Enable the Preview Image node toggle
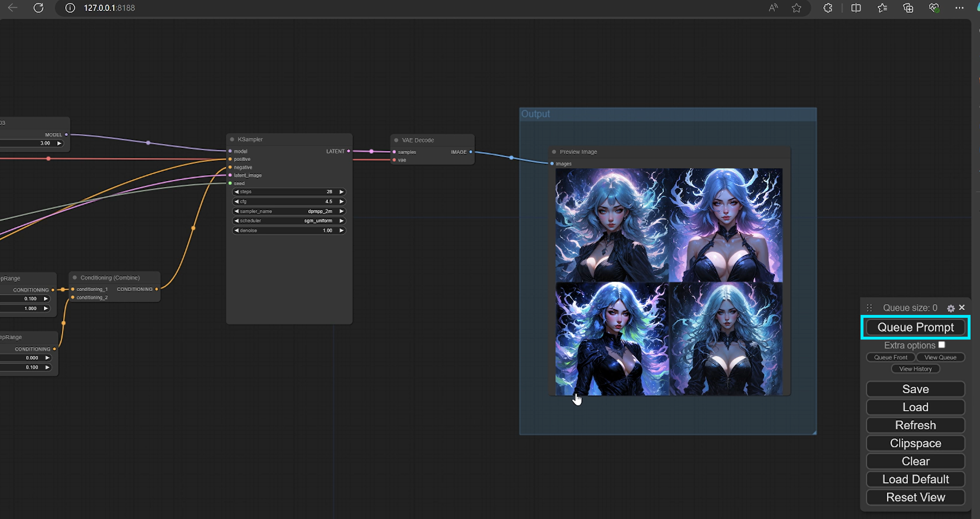The width and height of the screenshot is (980, 519). coord(554,152)
